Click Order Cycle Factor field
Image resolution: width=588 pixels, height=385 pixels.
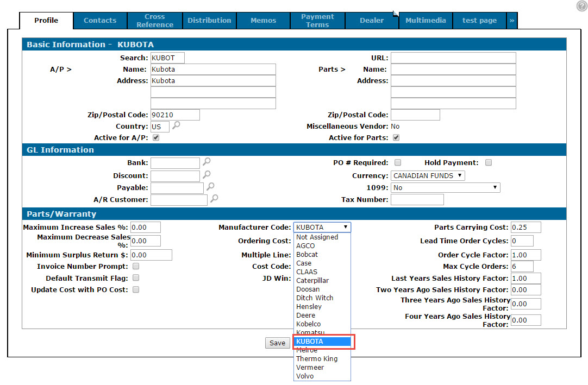tap(526, 255)
